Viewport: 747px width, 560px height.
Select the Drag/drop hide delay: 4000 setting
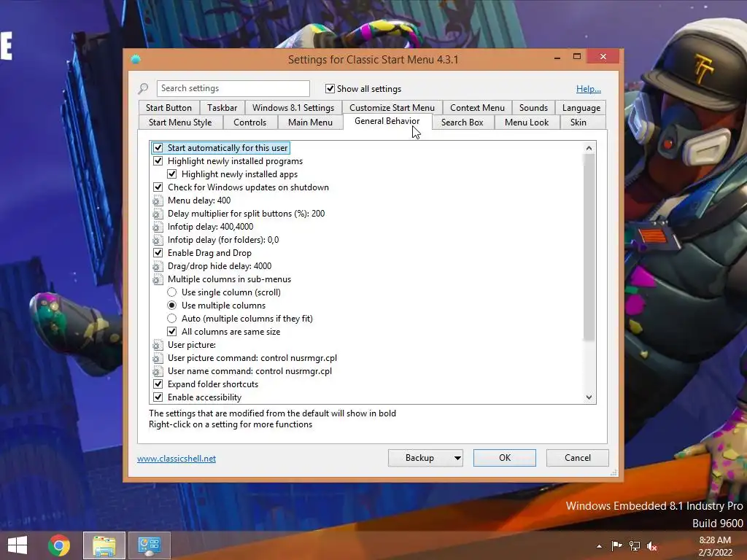pyautogui.click(x=220, y=266)
